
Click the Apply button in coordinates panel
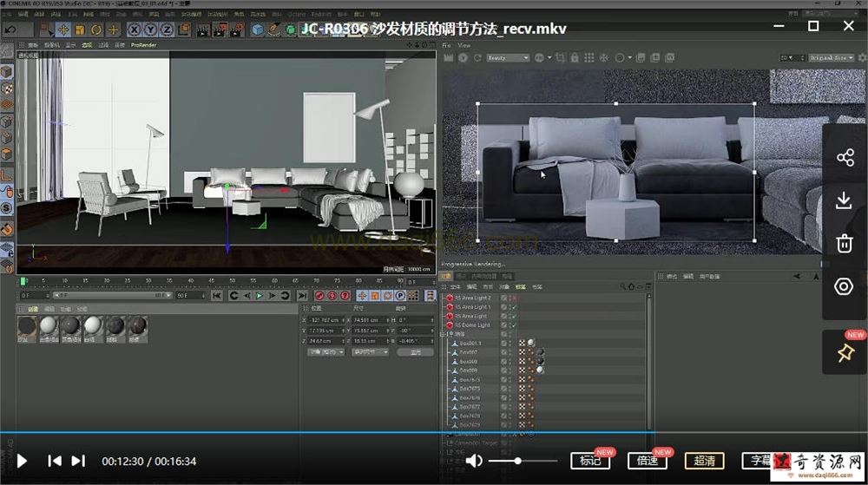tap(415, 352)
